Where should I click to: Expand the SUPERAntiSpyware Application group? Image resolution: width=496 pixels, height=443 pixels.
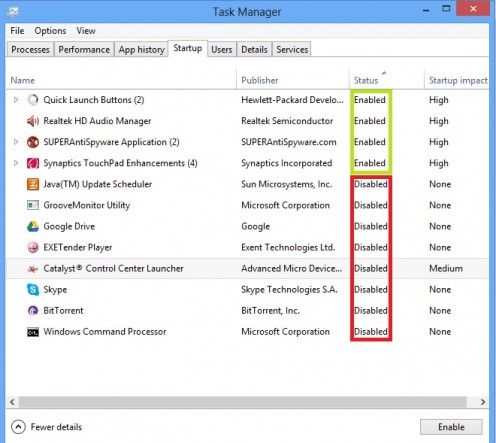pyautogui.click(x=16, y=142)
